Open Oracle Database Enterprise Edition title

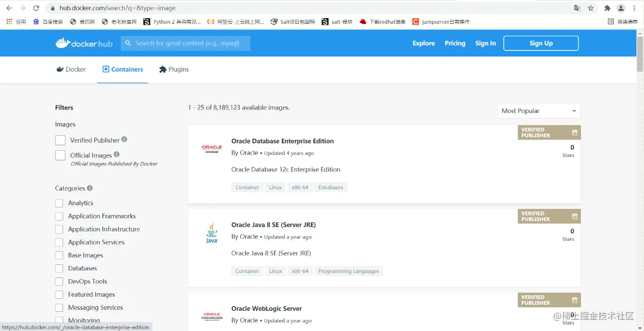(283, 141)
